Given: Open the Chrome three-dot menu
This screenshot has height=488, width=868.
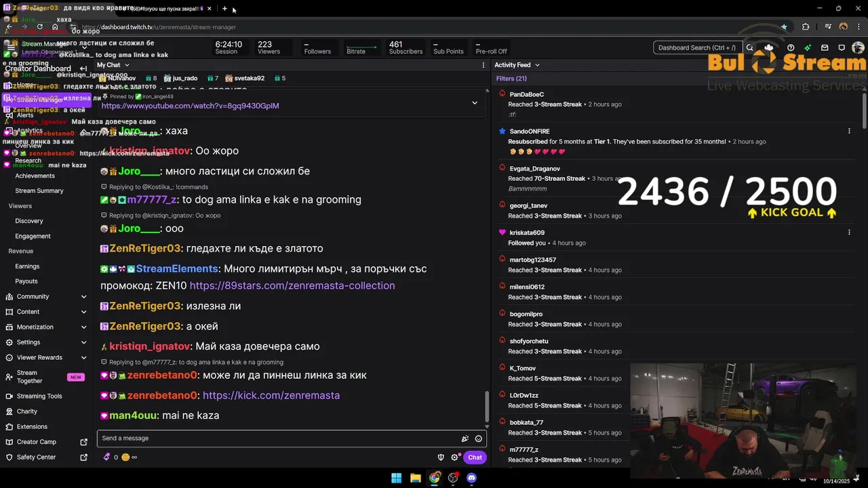Looking at the screenshot, I should 859,27.
